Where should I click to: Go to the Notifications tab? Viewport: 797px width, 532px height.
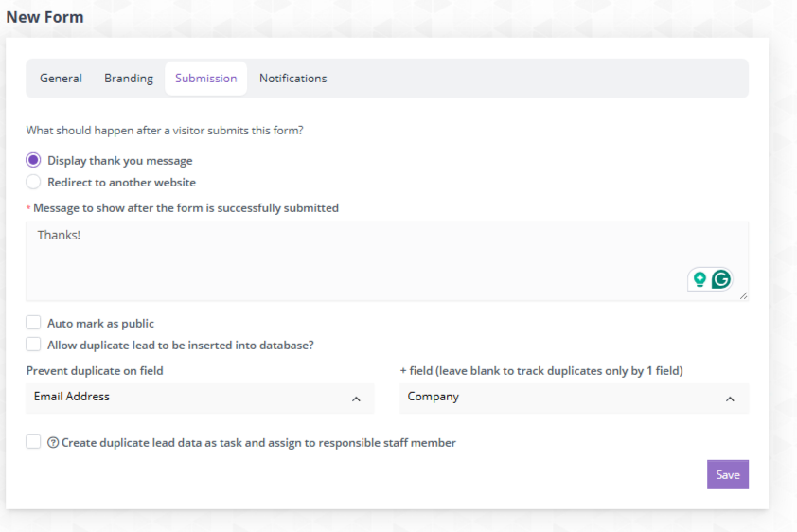(292, 79)
